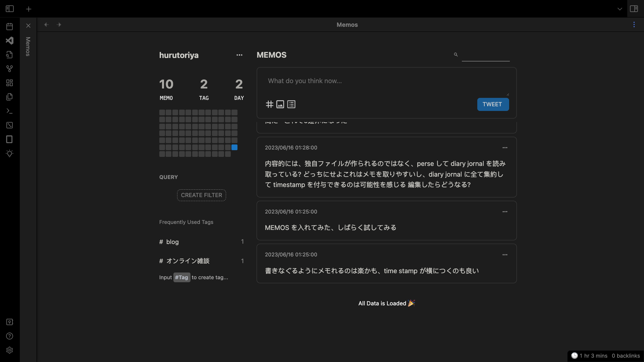Click the lightbulb icon in left ribbon
Screen dimensions: 644x362
tap(9, 154)
